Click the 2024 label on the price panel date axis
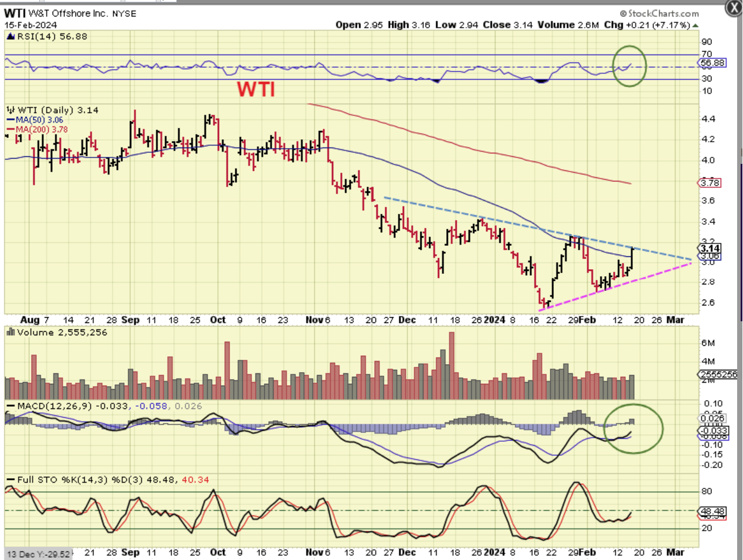The image size is (743, 560). pos(495,320)
